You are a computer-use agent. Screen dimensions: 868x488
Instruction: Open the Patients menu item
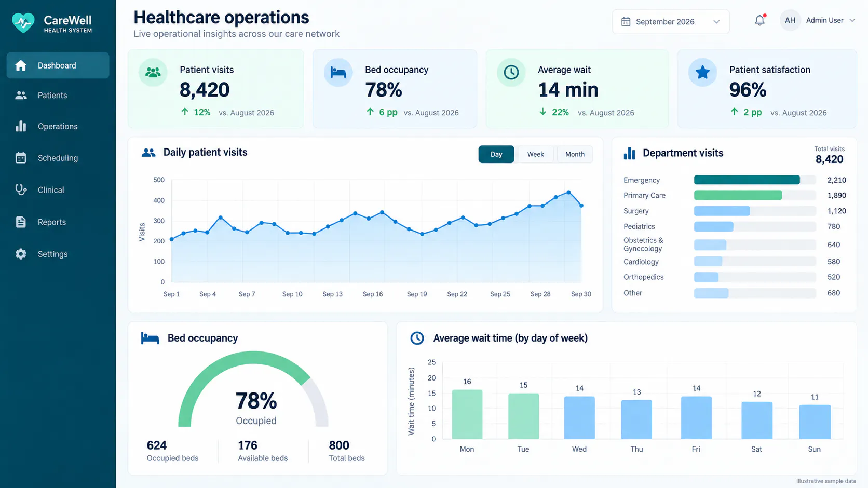58,95
